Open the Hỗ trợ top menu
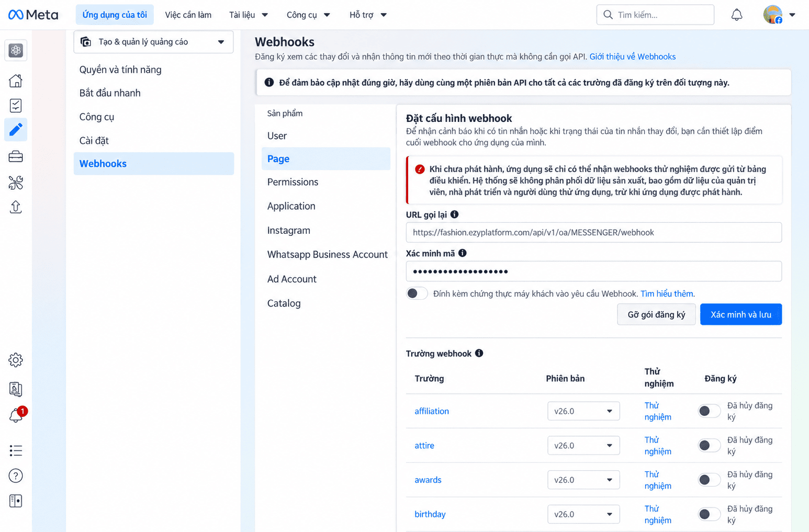The image size is (809, 532). click(x=368, y=15)
